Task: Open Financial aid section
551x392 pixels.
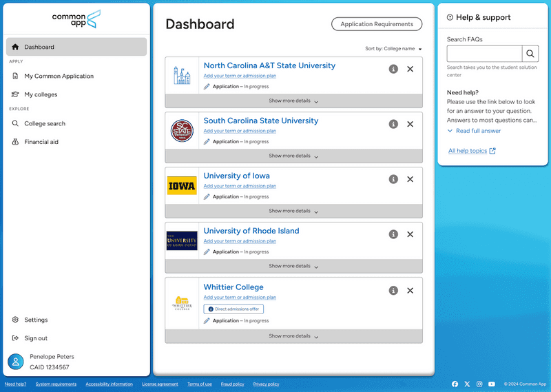Action: [41, 142]
